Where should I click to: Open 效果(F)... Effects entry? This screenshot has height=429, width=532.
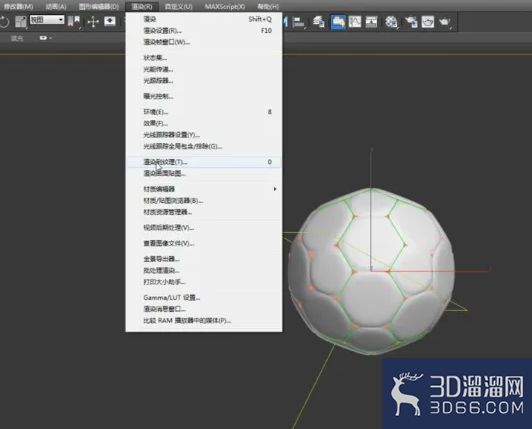pyautogui.click(x=204, y=123)
